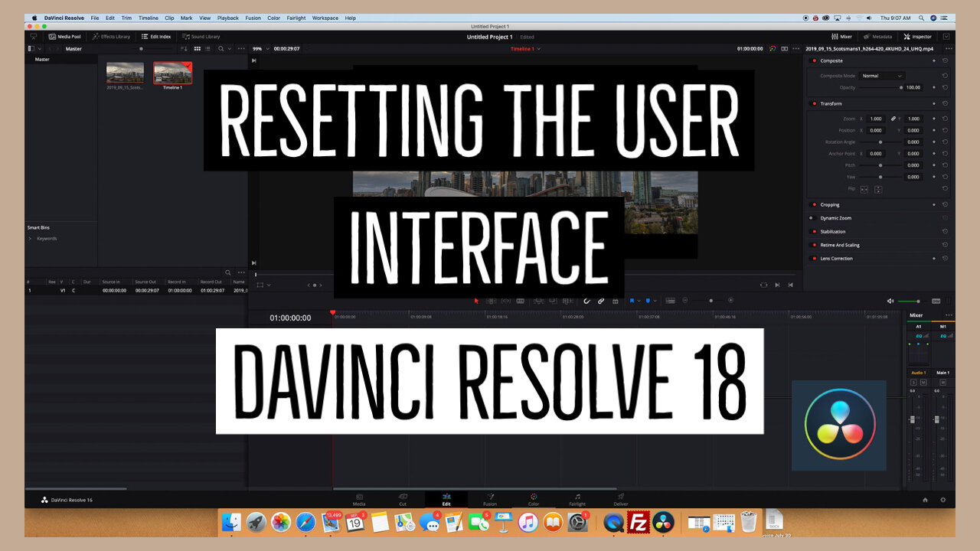Switch to the Fairlight page
The image size is (980, 551).
pos(577,500)
